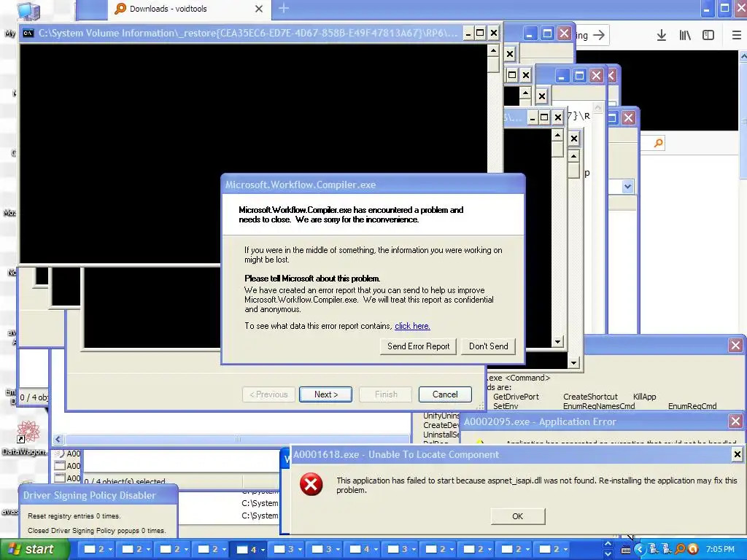Click scroll-up arrow in front command prompt window
Screen dimensions: 747x560
point(493,50)
